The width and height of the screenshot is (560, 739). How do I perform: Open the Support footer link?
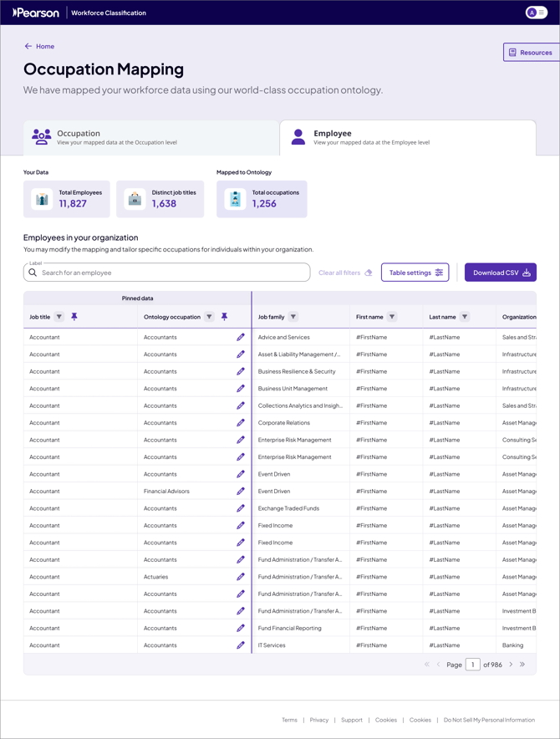pyautogui.click(x=352, y=720)
